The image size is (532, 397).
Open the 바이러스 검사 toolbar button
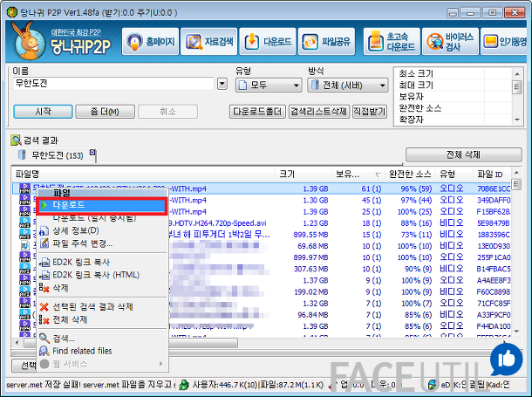pyautogui.click(x=450, y=42)
